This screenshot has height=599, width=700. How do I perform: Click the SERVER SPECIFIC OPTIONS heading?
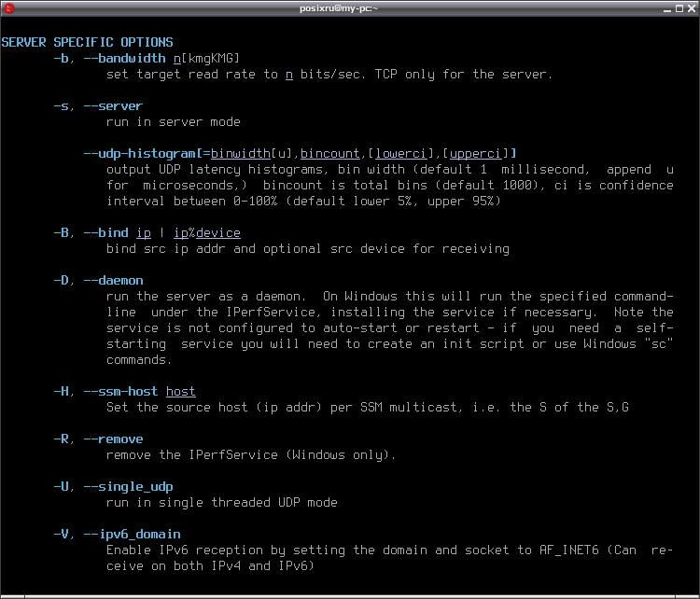tap(87, 42)
